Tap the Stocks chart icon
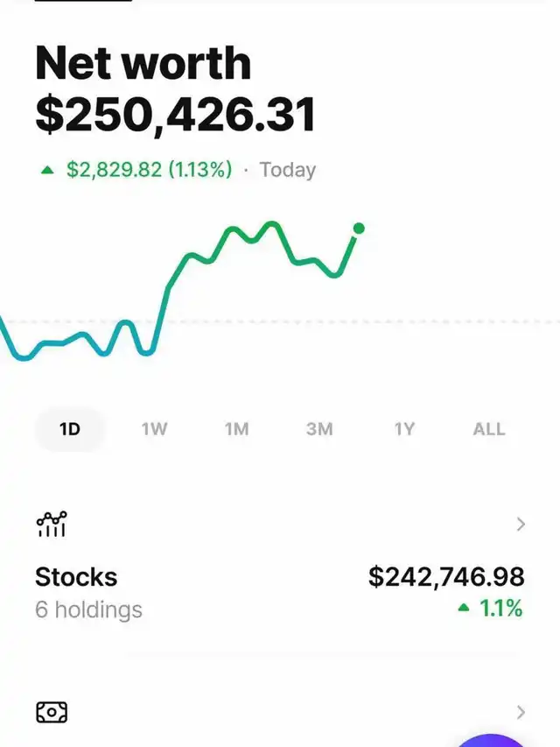 tap(51, 525)
